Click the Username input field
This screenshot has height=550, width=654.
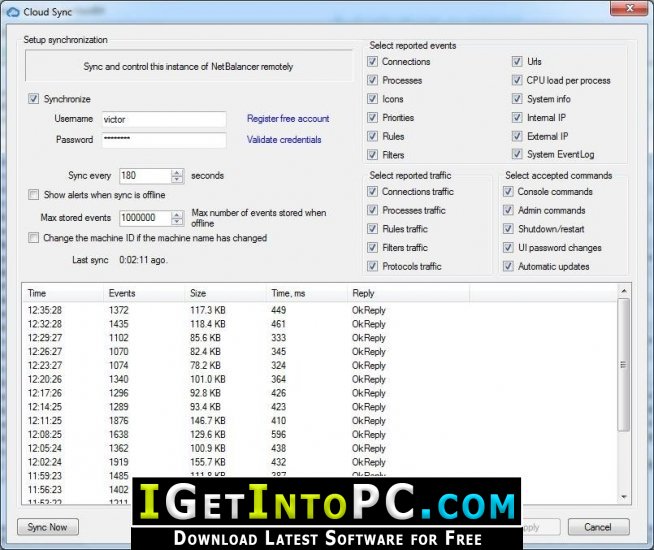click(x=164, y=119)
